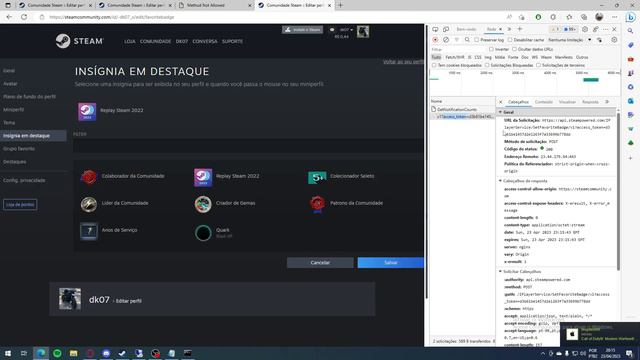Click the Salvar button
Screen dimensions: 640x360
(x=391, y=262)
